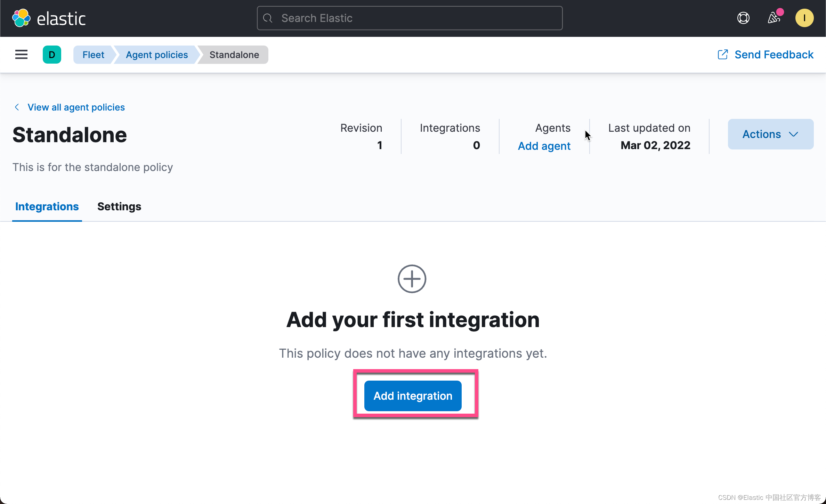This screenshot has height=504, width=826.
Task: Open the help lifebuoy icon
Action: pos(743,18)
